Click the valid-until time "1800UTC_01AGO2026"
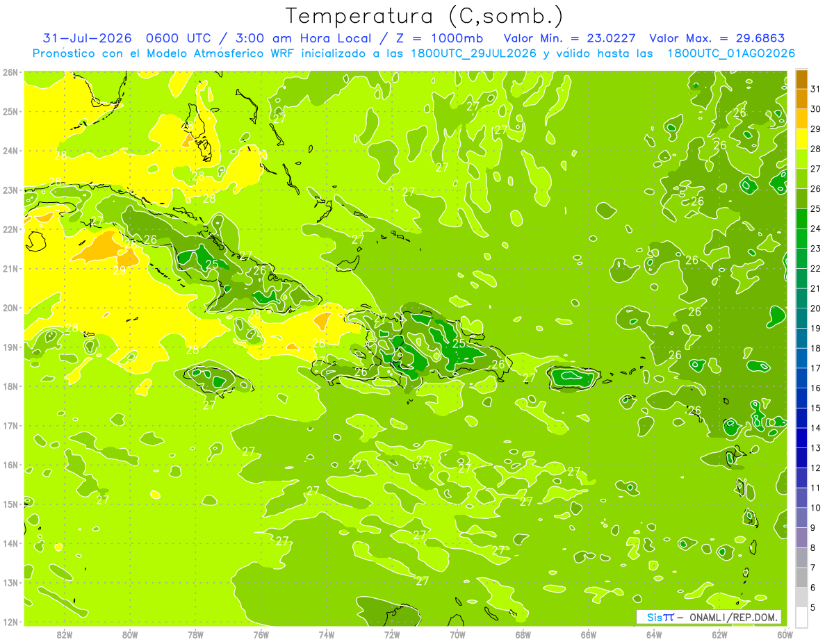834x644 pixels. tap(731, 53)
